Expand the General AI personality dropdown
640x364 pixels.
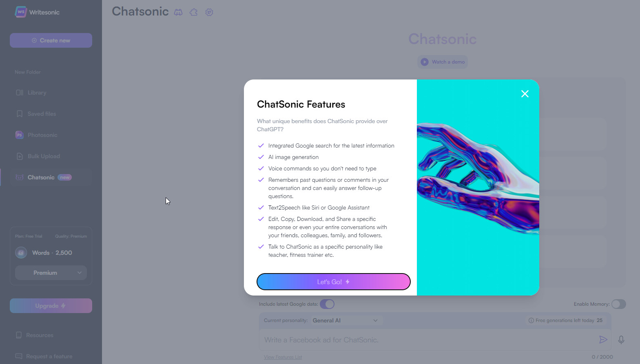tap(345, 320)
